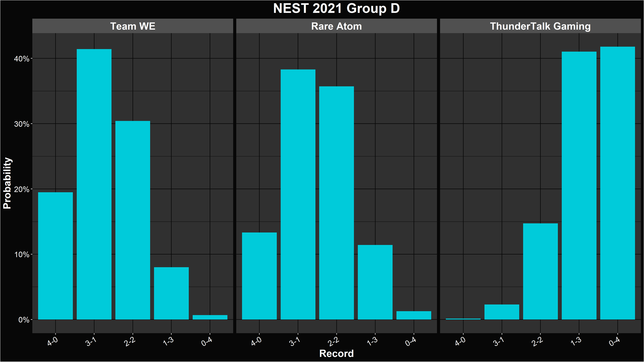Select the Team WE facet header

point(133,26)
